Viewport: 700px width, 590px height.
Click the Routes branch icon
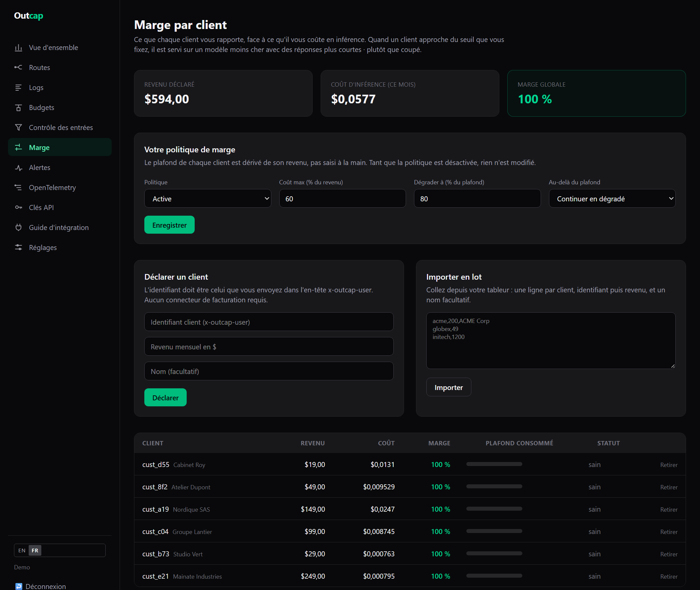click(x=18, y=68)
